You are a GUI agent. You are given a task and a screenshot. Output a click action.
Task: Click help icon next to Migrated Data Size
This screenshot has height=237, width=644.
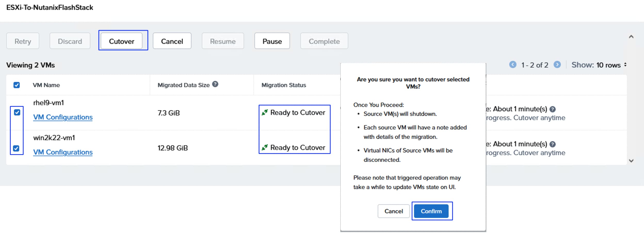click(215, 84)
